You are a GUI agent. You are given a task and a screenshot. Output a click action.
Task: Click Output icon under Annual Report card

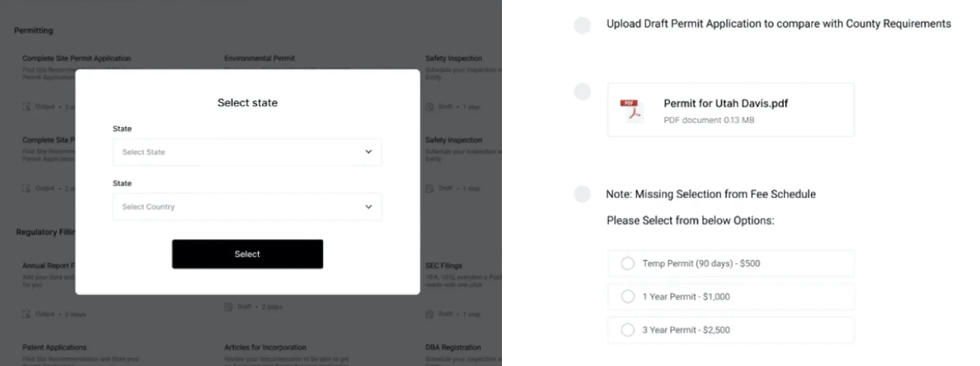pos(27,314)
